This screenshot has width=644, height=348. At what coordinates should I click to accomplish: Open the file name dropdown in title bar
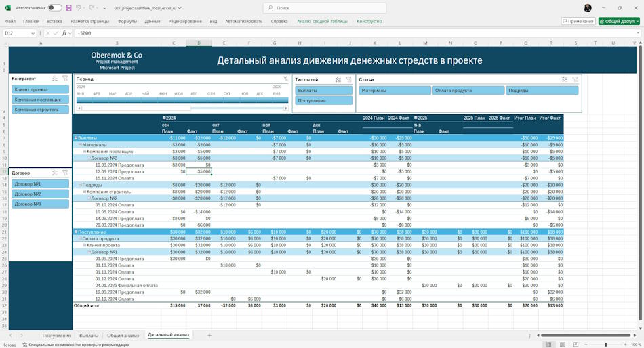(x=180, y=8)
